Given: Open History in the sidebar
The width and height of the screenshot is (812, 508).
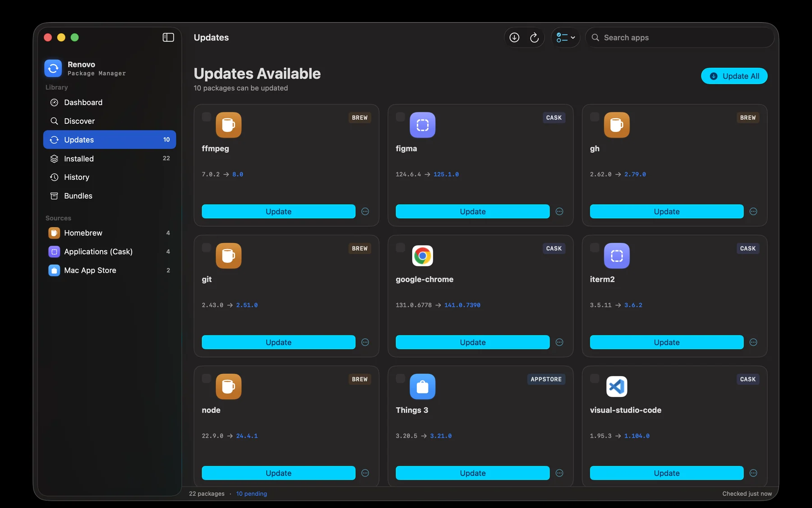Looking at the screenshot, I should (110, 177).
